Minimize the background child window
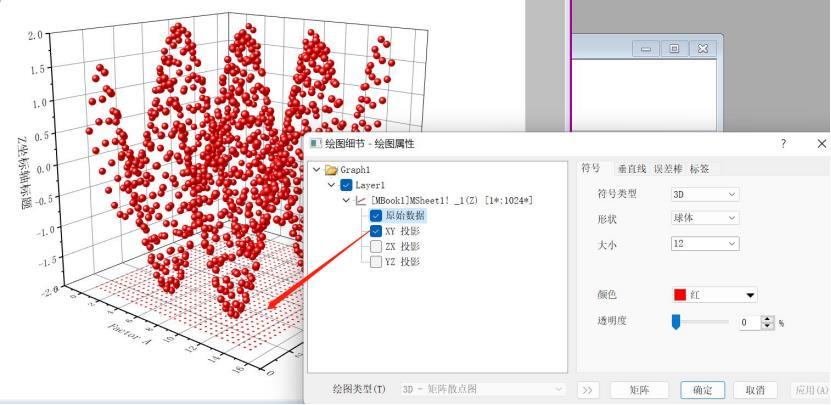This screenshot has width=831, height=405. [646, 49]
